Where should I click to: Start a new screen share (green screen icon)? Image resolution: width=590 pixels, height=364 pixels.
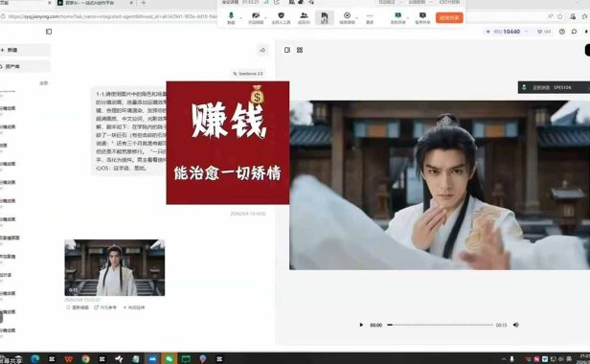click(397, 17)
